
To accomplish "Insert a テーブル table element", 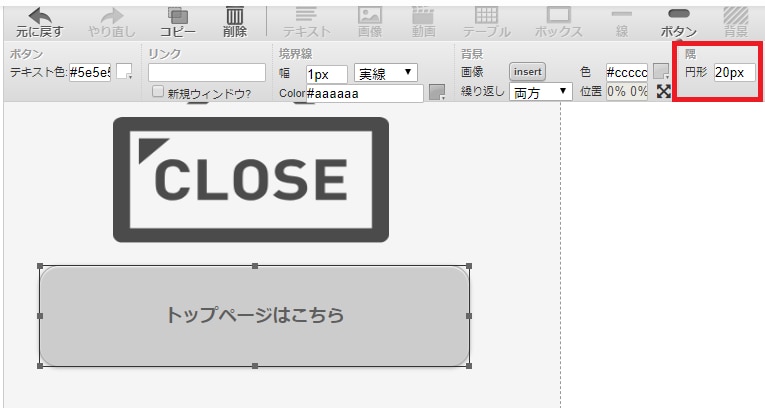I will pyautogui.click(x=486, y=23).
